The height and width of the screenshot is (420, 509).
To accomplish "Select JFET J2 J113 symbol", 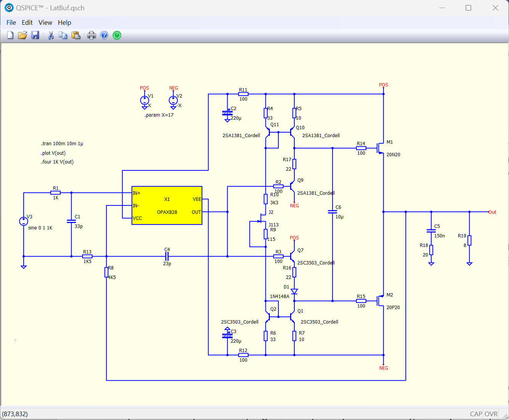I will tap(263, 218).
